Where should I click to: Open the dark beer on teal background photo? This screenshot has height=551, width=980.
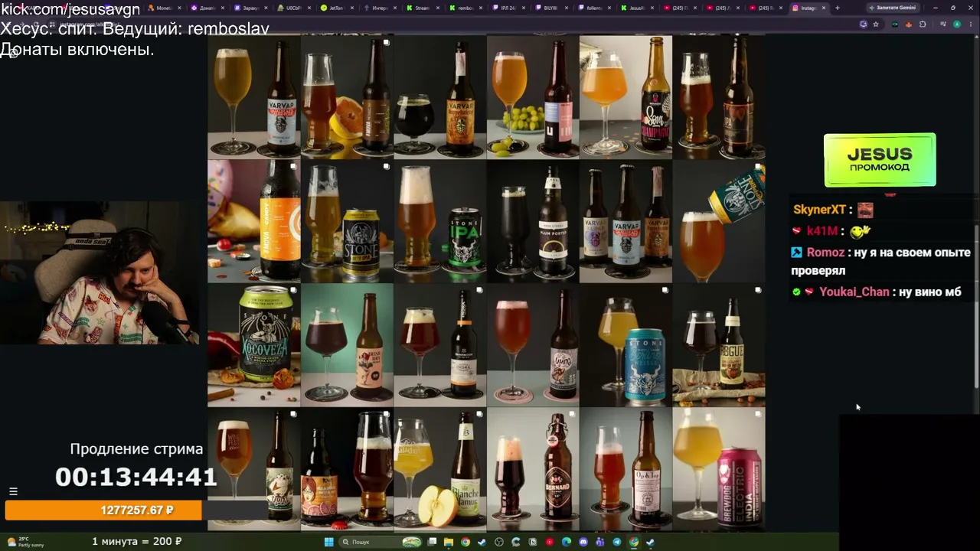point(347,345)
